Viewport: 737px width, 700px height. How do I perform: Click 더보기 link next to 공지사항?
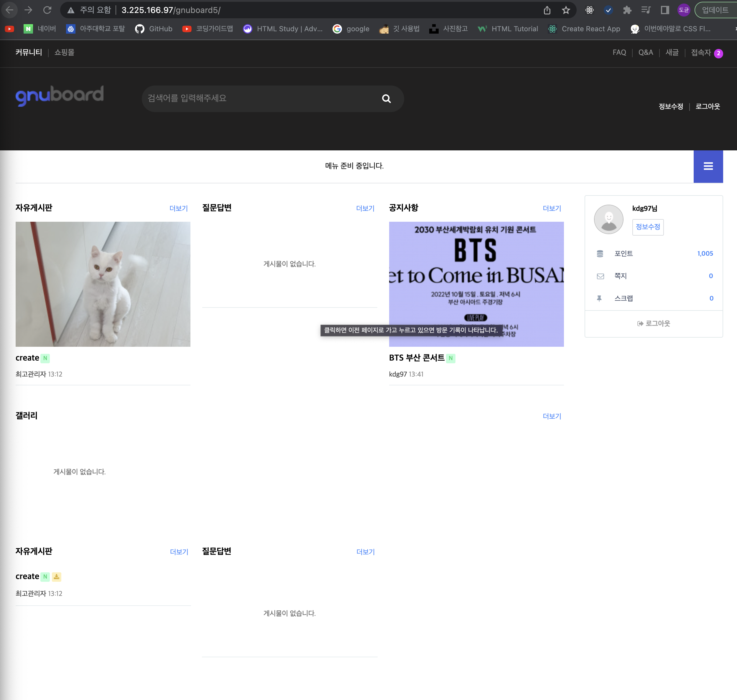[552, 208]
